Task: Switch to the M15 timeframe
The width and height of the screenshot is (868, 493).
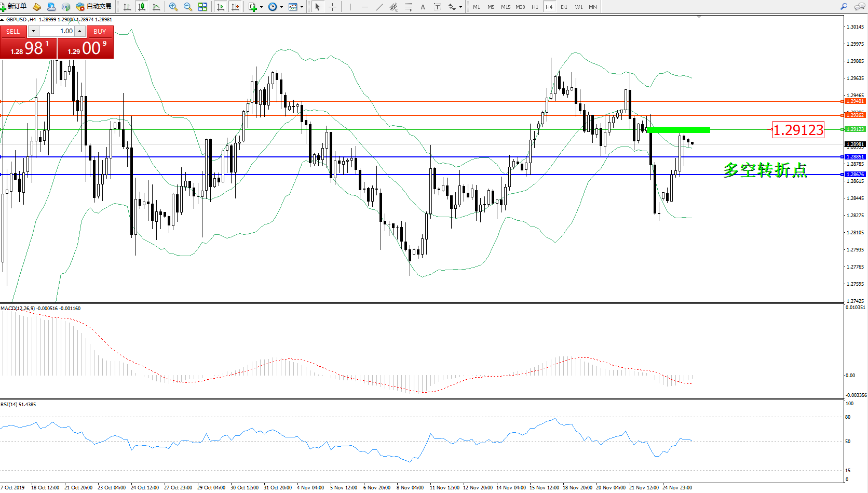Action: [x=505, y=7]
